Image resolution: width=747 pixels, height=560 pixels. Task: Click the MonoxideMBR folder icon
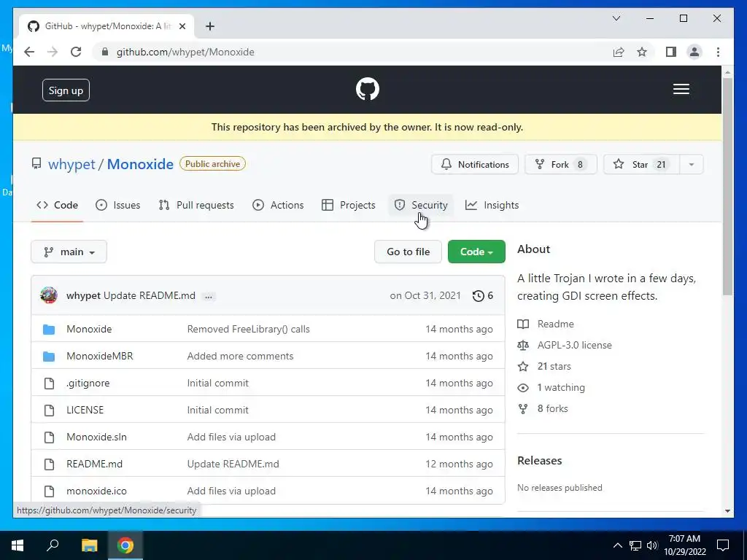pos(49,356)
